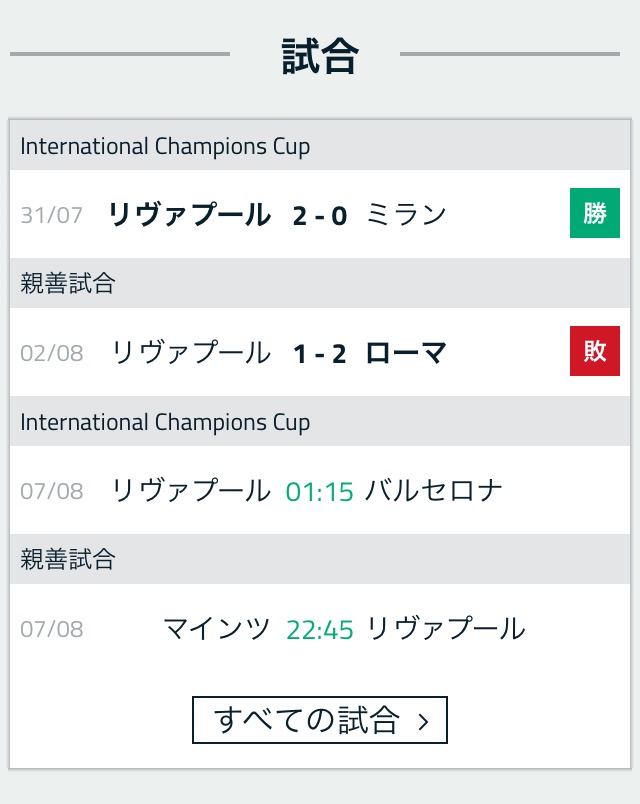Click the topmost International Champions Cup header
The image size is (640, 804).
point(165,147)
